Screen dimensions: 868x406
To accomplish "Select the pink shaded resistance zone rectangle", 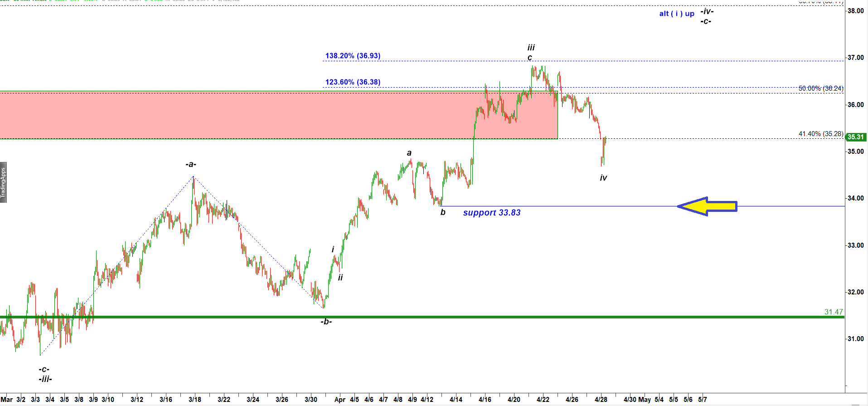I will pos(227,115).
